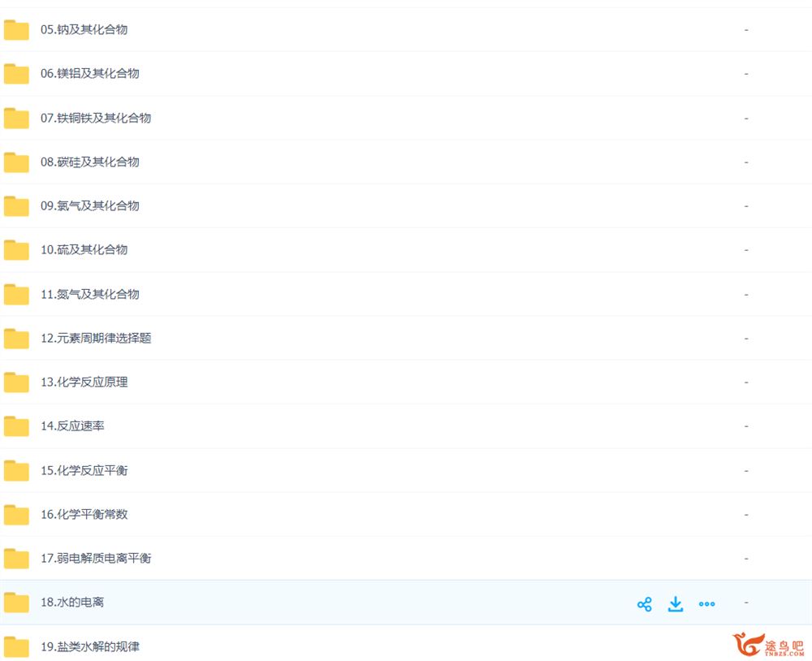Viewport: 812px width, 661px height.
Task: Select the 05.钠及其化合物 folder name
Action: coord(84,29)
